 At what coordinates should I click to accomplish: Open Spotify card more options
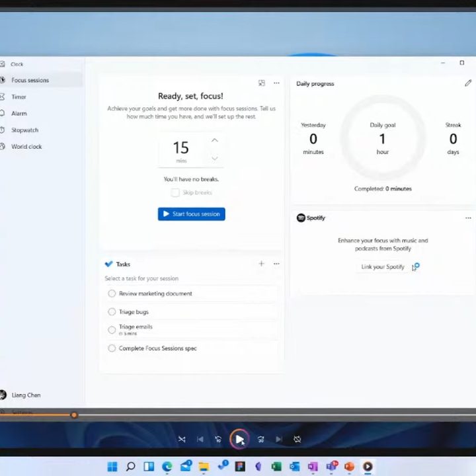pyautogui.click(x=468, y=218)
